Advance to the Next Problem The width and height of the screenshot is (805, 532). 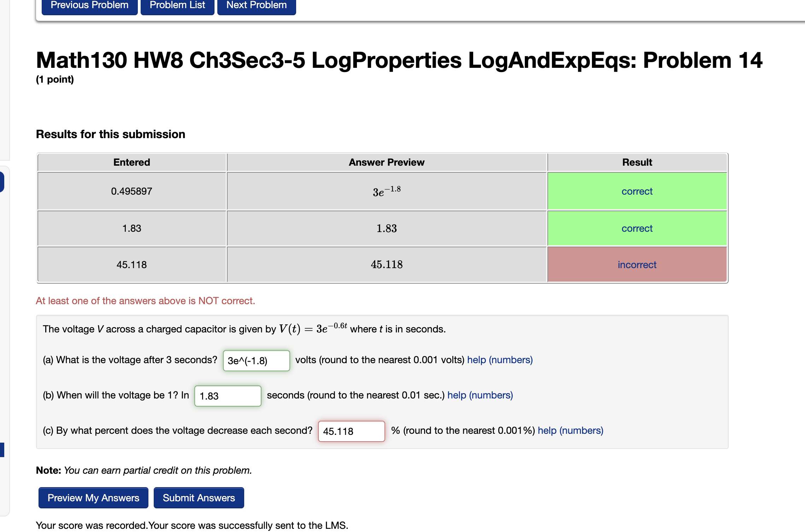click(x=256, y=5)
